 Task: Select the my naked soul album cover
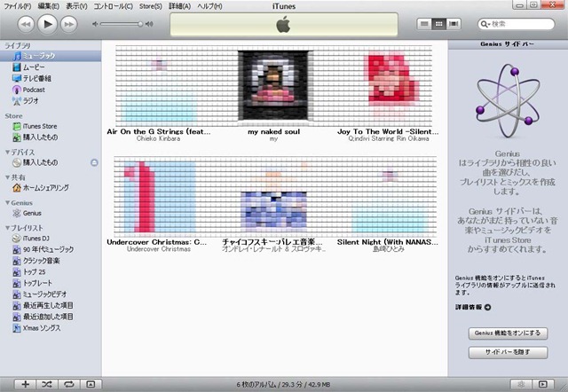(x=274, y=85)
